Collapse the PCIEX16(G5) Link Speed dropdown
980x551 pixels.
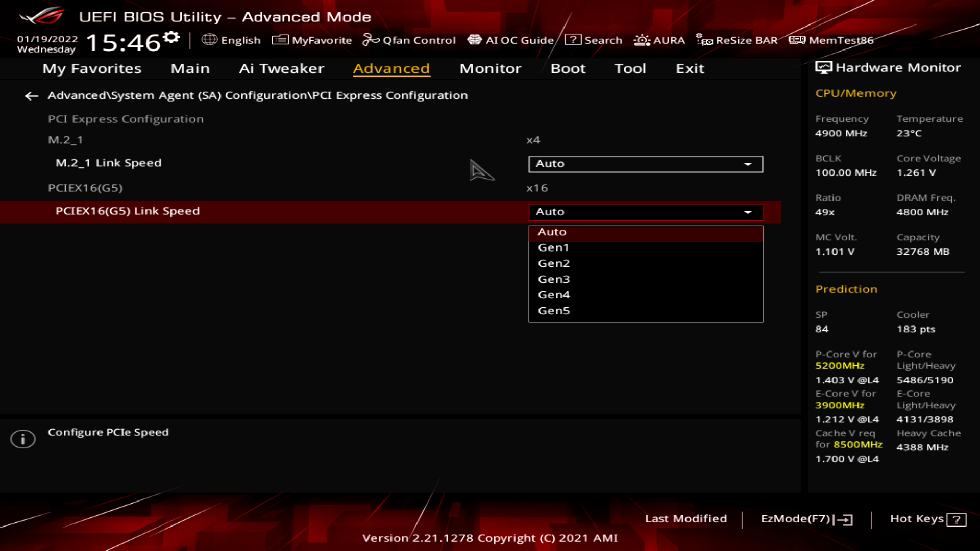[x=747, y=212]
